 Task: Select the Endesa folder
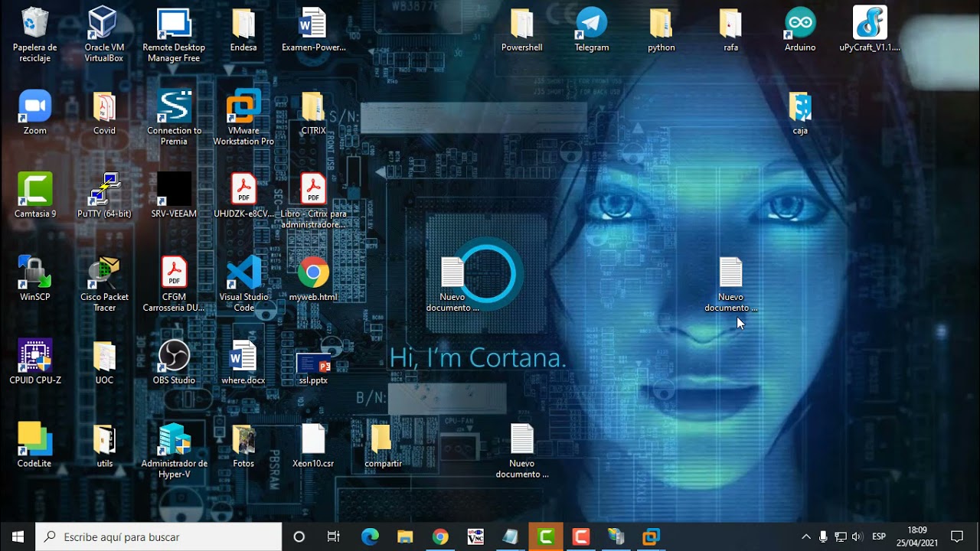click(x=243, y=31)
